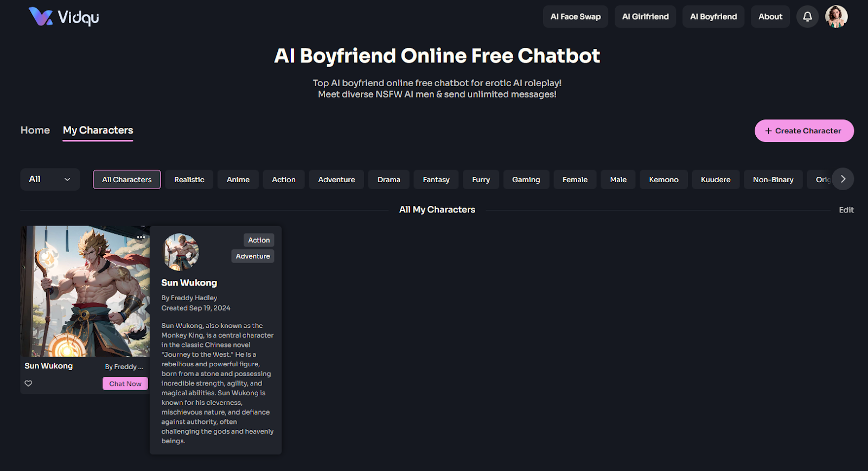Viewport: 868px width, 471px height.
Task: Click the 'Created Sep 19, 2024' text
Action: pos(196,308)
